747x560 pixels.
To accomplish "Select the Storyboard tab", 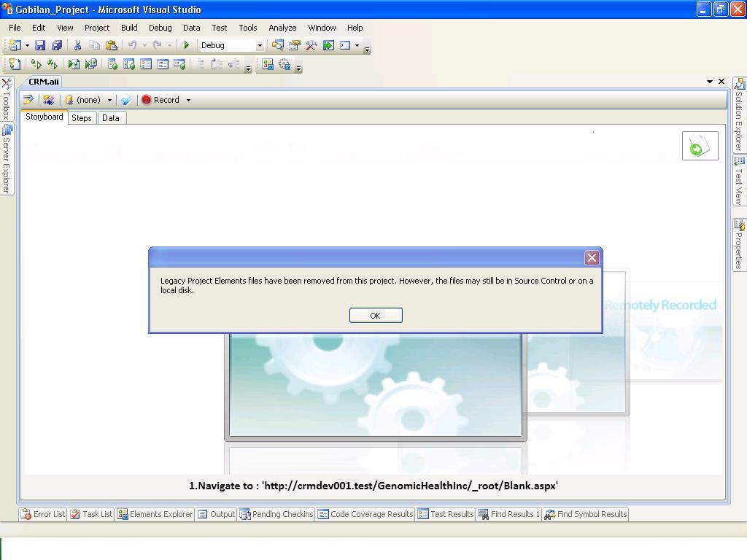I will point(44,117).
